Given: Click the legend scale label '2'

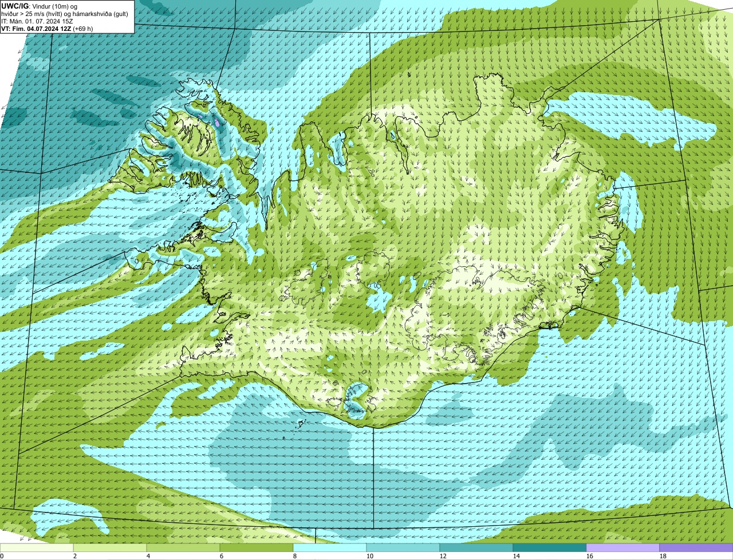Looking at the screenshot, I should [x=75, y=556].
